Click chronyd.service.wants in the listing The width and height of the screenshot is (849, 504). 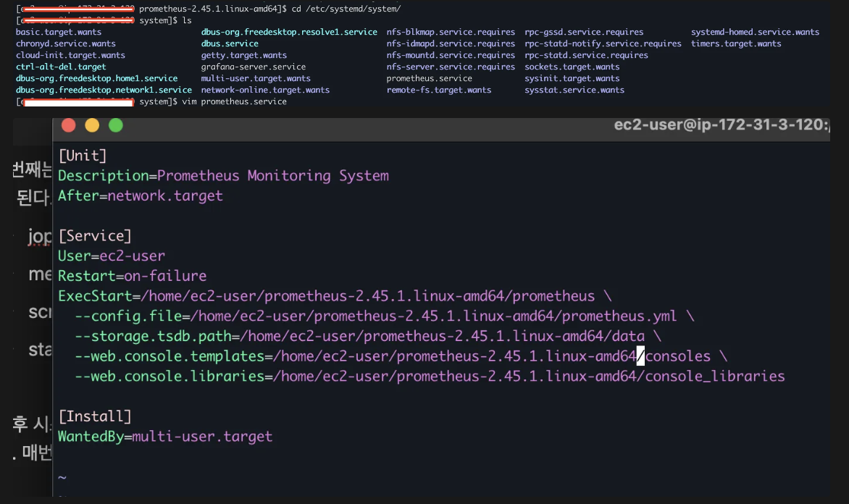(x=65, y=43)
